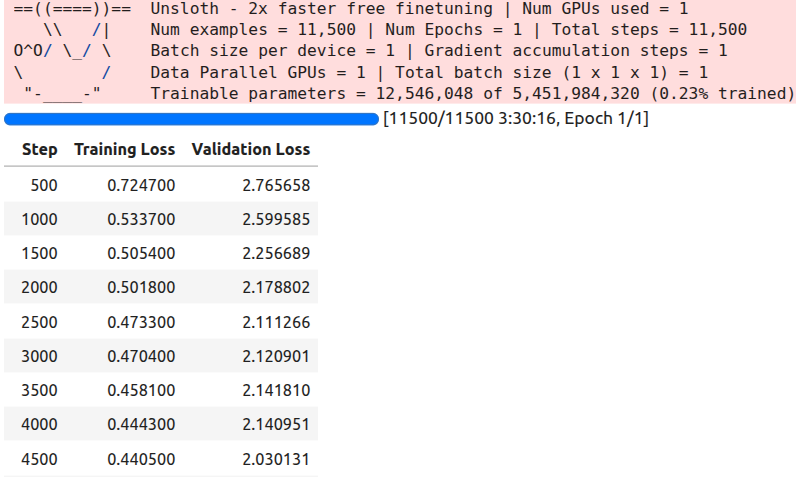Select the step 3500 row cell
The image size is (796, 477).
40,391
